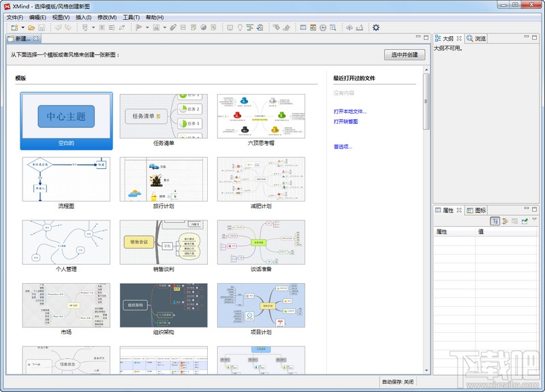Viewport: 545px width, 392px height.
Task: Switch to the 大纲 outline tab
Action: pos(448,38)
